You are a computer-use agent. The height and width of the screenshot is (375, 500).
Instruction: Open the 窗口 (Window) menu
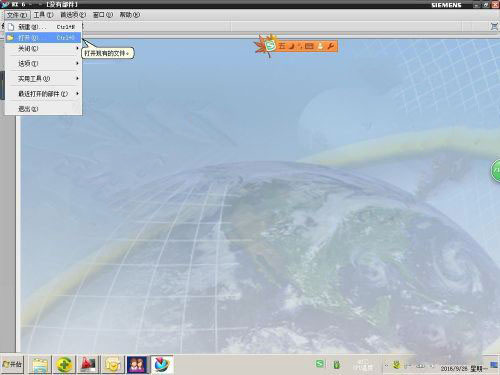click(103, 15)
